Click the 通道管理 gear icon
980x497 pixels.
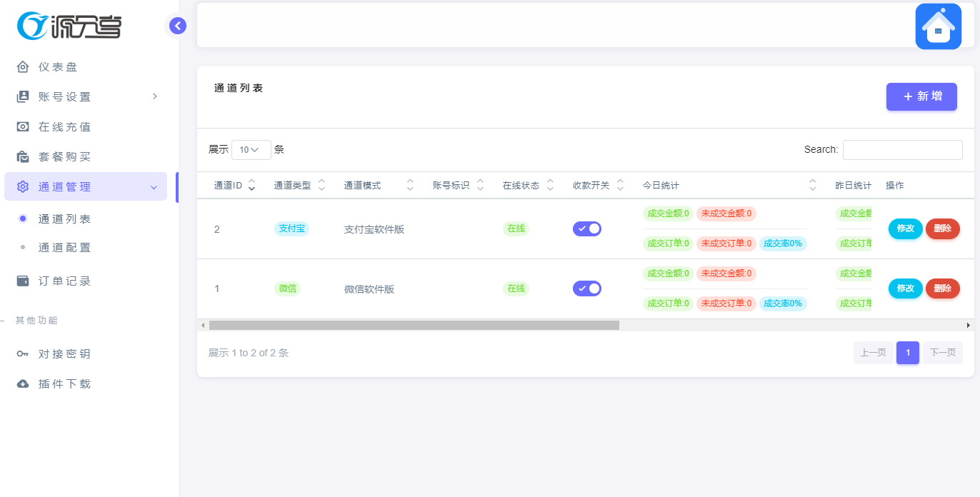pos(22,186)
